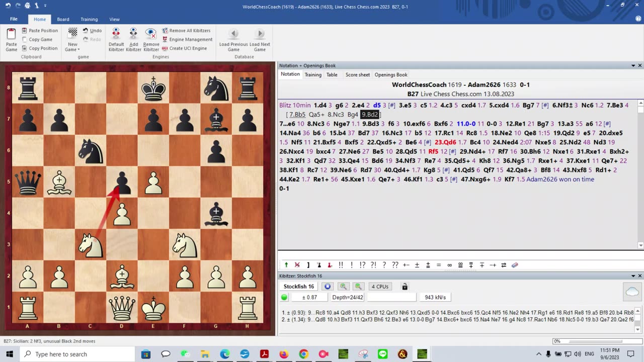
Task: Open the notification center in taskbar
Action: coord(631,354)
